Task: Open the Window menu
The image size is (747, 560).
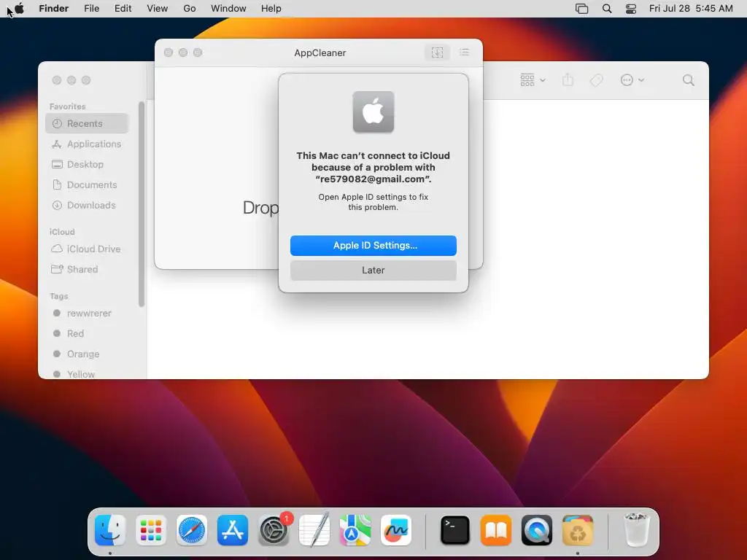Action: 228,8
